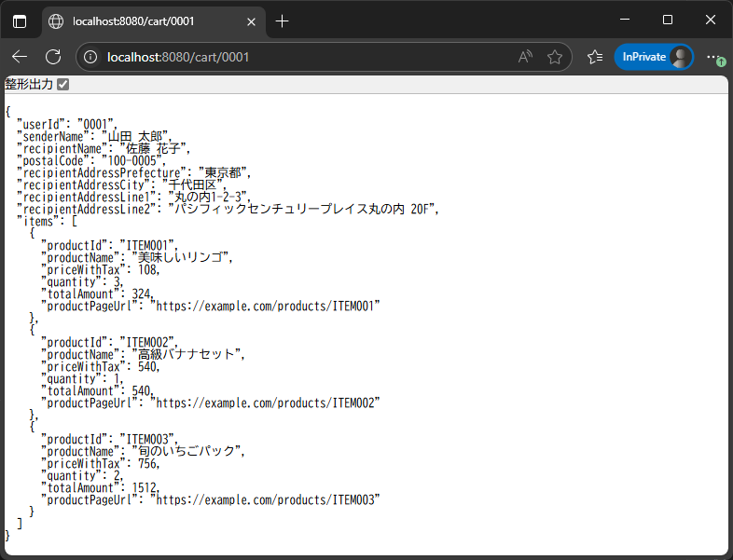The width and height of the screenshot is (733, 560).
Task: Activate the Read aloud icon
Action: click(x=525, y=57)
